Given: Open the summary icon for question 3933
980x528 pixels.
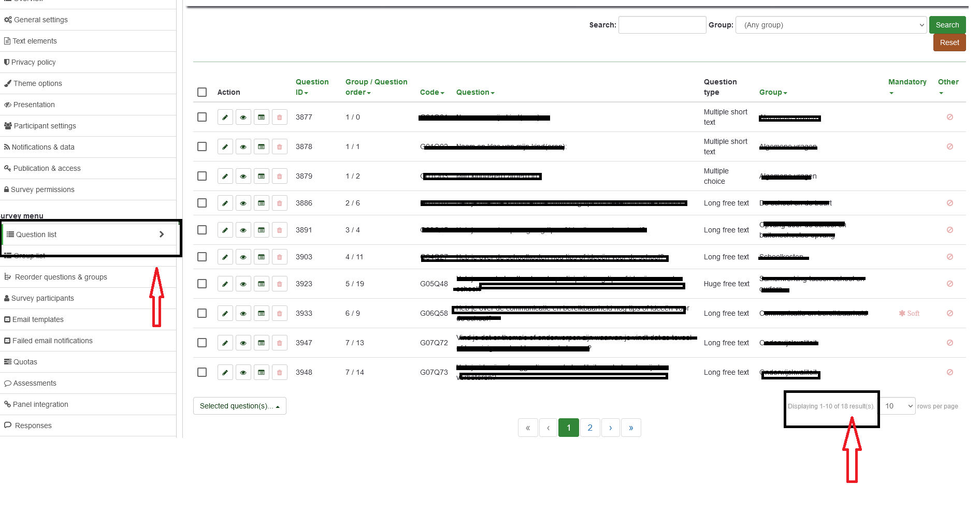Looking at the screenshot, I should 262,314.
